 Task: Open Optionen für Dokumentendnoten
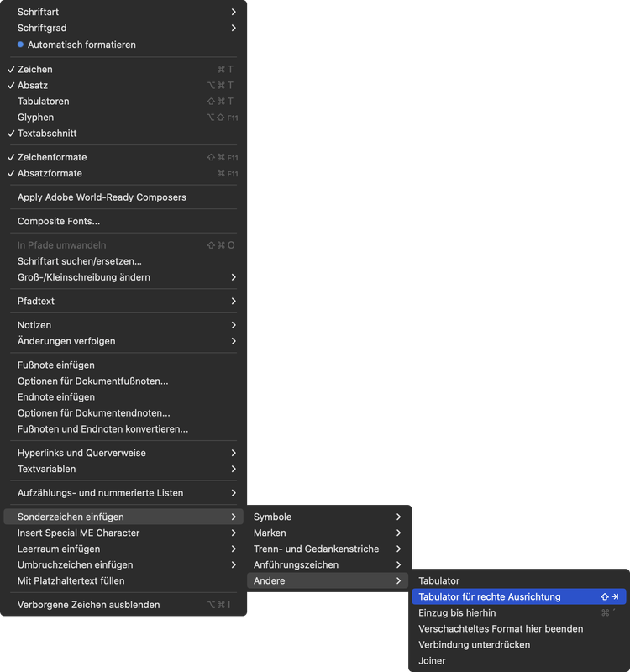(x=123, y=413)
